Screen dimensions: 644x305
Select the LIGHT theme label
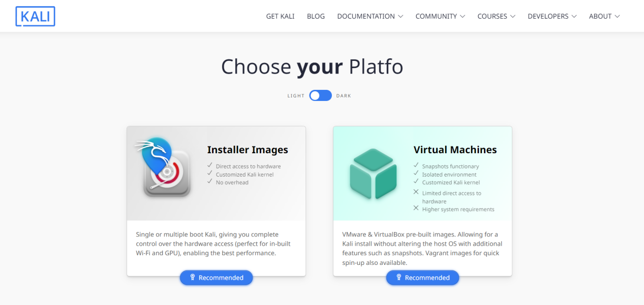click(296, 96)
